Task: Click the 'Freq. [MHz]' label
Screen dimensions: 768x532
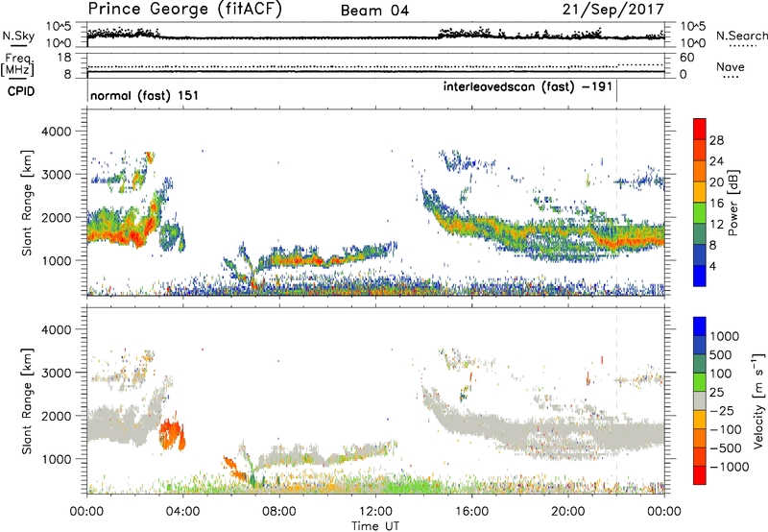Action: 18,65
